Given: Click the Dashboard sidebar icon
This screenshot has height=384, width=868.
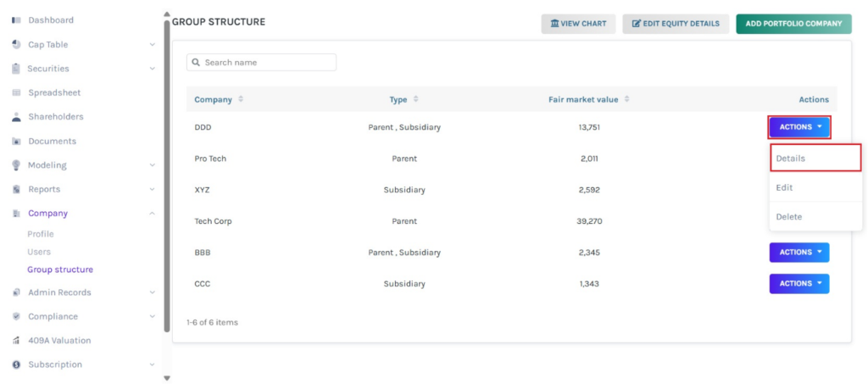Looking at the screenshot, I should tap(16, 19).
